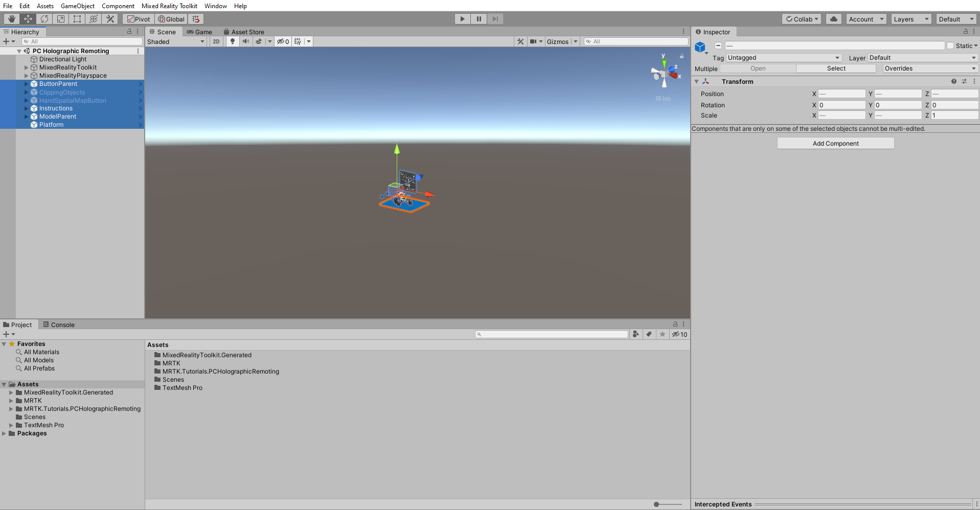This screenshot has width=980, height=510.
Task: Select the Scale tool
Action: click(x=61, y=19)
